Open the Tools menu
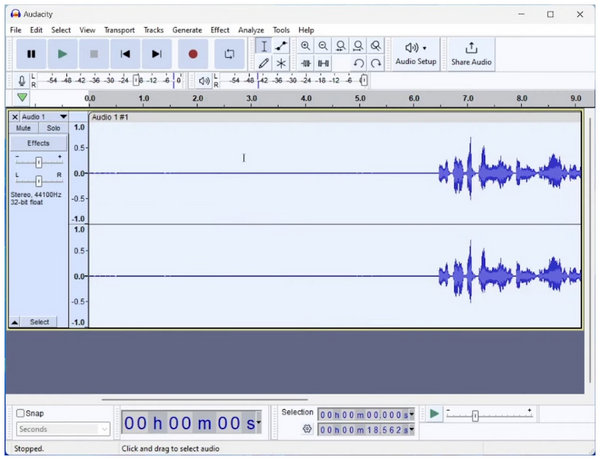600x460 pixels. click(281, 30)
